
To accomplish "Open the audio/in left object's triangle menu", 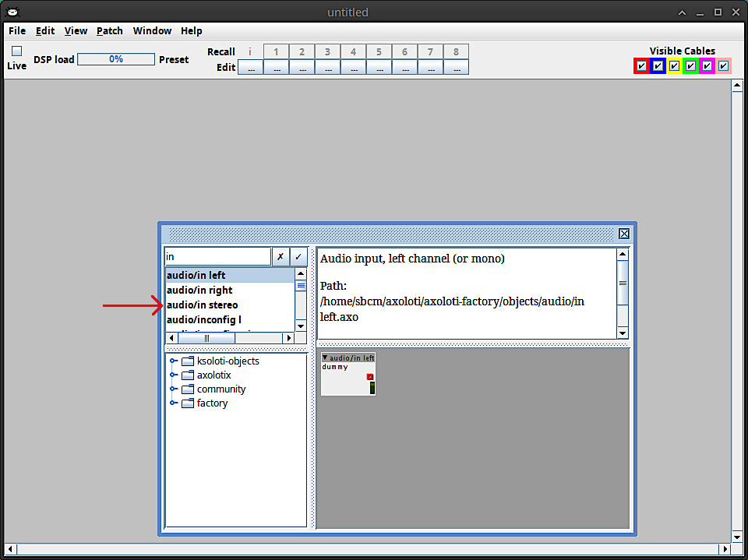I will [325, 357].
